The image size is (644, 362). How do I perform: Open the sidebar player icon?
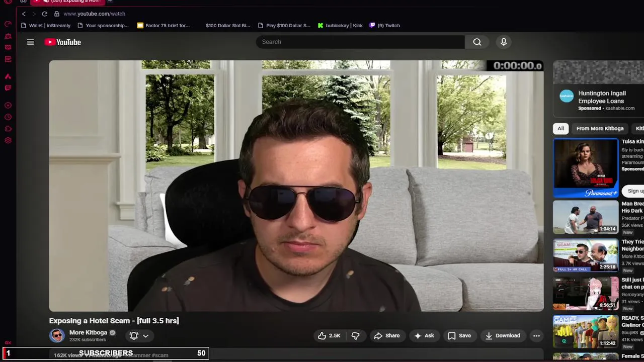(x=8, y=106)
